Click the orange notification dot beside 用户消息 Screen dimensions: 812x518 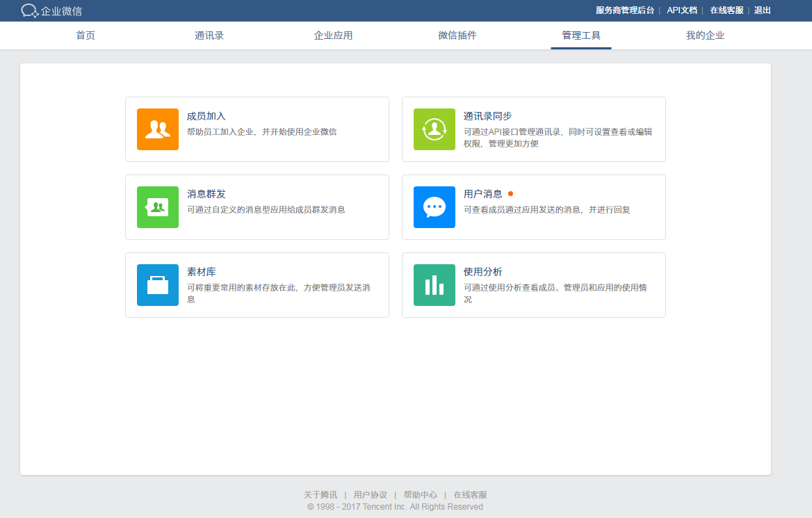[510, 194]
